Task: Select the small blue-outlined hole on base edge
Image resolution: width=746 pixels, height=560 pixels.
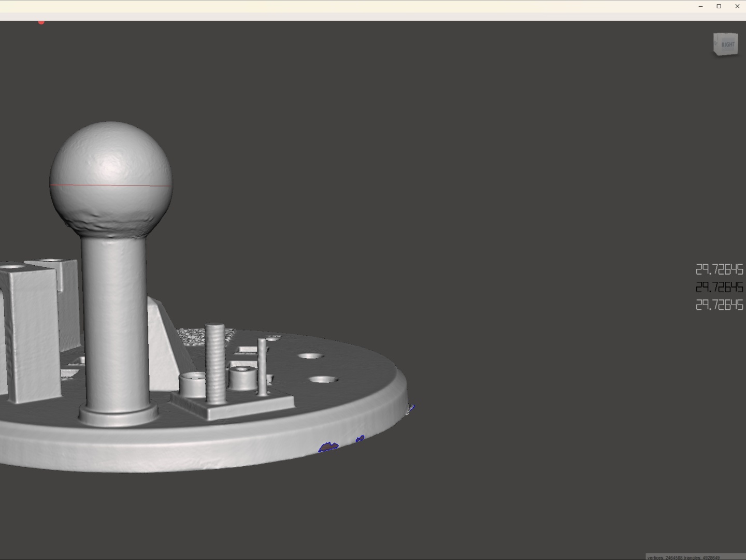Action: click(x=360, y=439)
